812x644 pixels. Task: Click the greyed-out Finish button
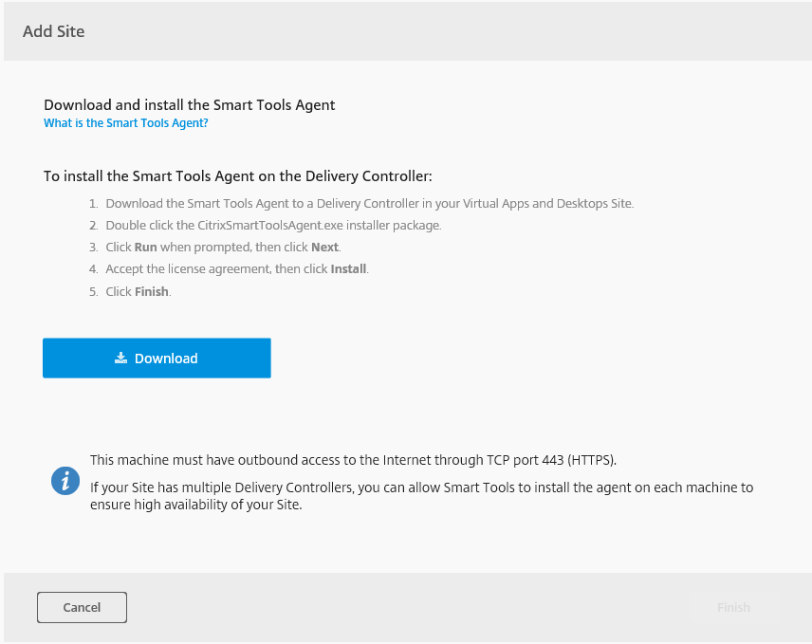click(733, 607)
